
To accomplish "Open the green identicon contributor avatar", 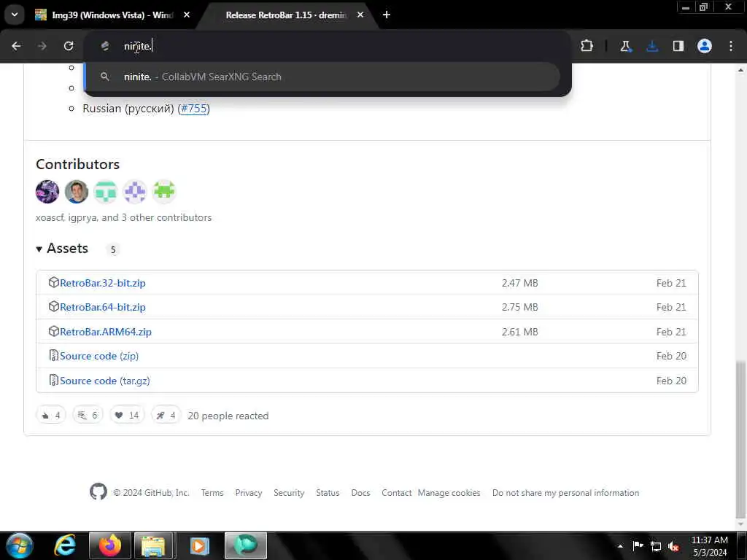I will click(x=164, y=192).
